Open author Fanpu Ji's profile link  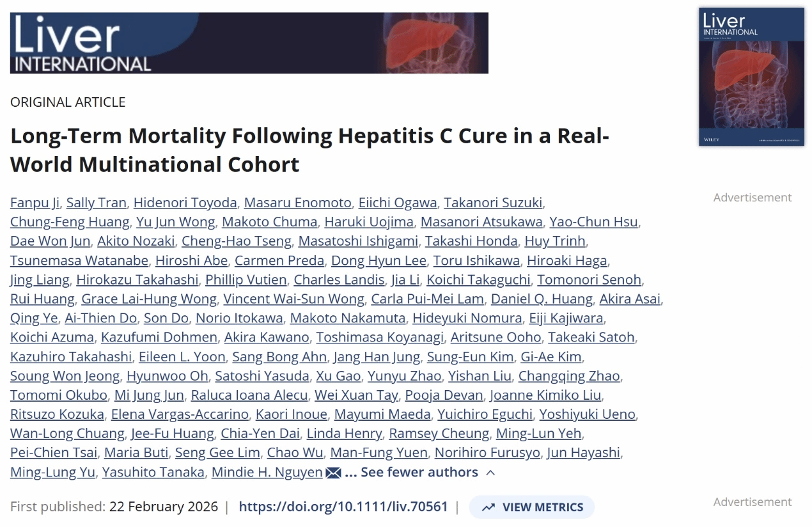35,203
